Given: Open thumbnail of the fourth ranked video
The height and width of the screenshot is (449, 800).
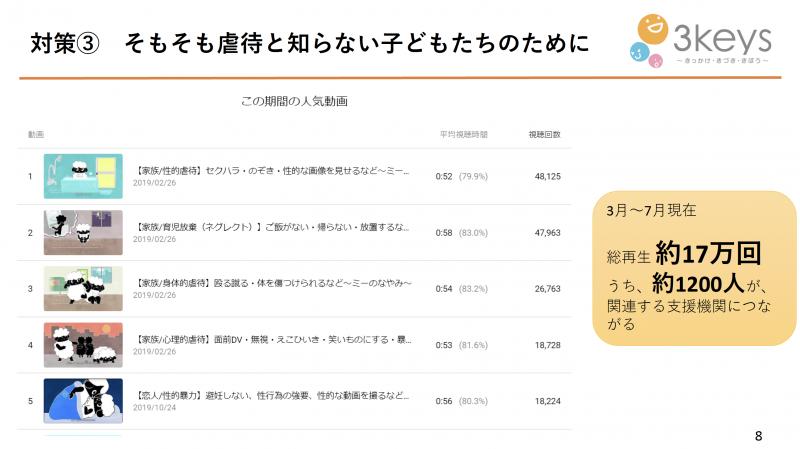Looking at the screenshot, I should point(83,344).
